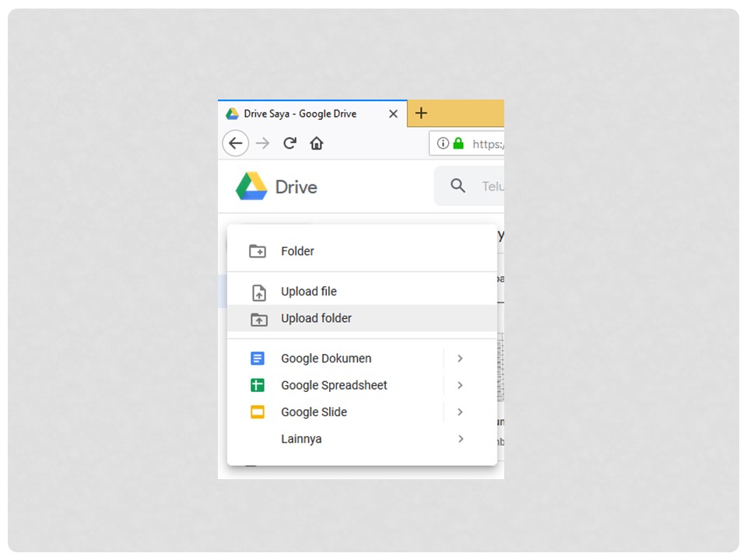Open site information via the info icon
Image resolution: width=747 pixels, height=560 pixels.
(443, 143)
